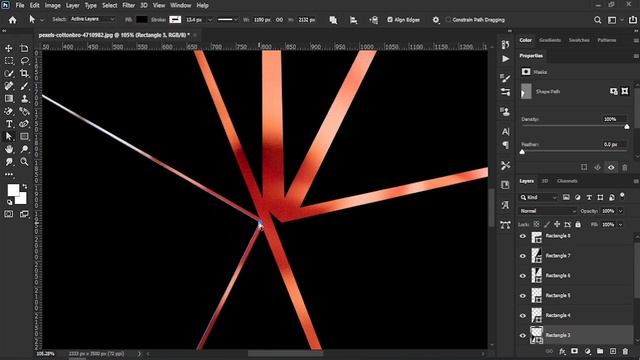Select the Brush tool
The height and width of the screenshot is (360, 640).
[24, 86]
